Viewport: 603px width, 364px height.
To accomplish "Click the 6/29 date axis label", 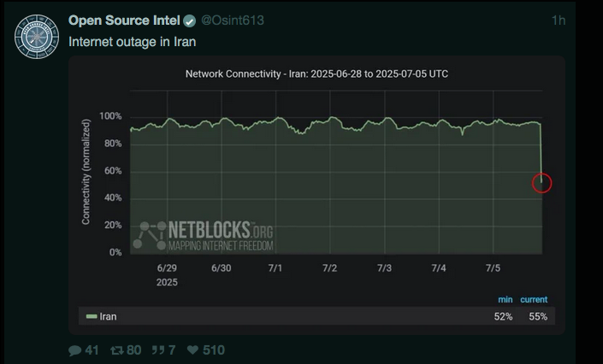I will point(167,268).
